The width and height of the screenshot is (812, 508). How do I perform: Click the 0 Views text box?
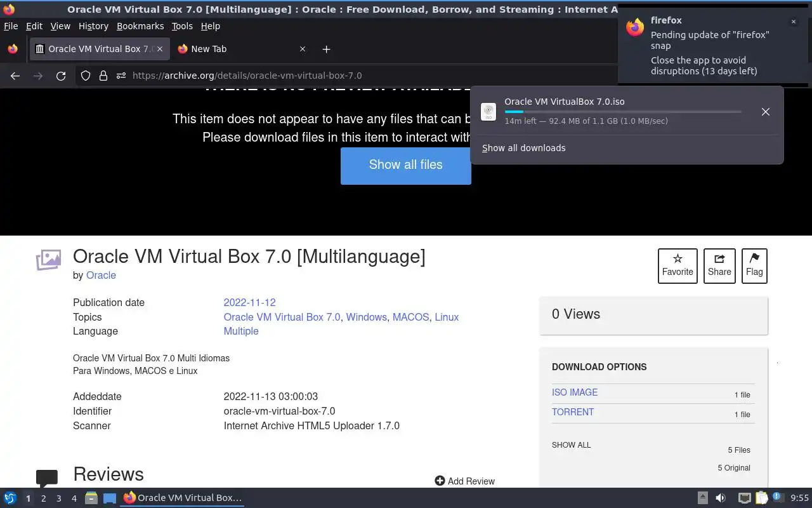pos(653,315)
